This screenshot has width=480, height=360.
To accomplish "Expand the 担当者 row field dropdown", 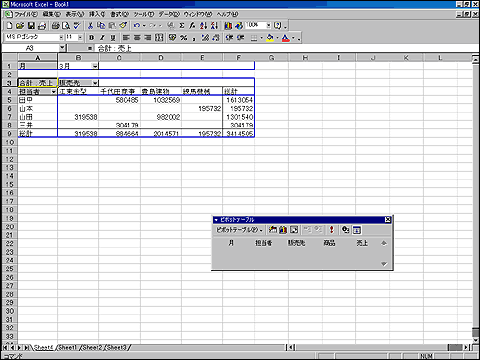I will pos(54,92).
